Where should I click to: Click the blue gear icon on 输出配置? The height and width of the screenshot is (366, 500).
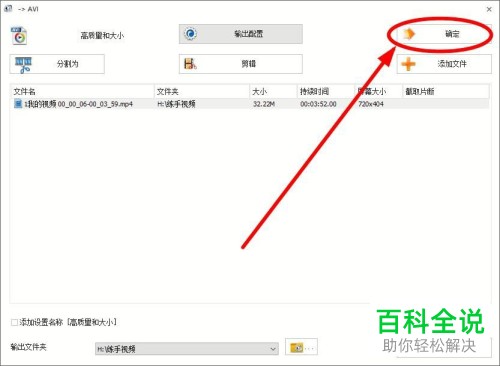click(191, 34)
